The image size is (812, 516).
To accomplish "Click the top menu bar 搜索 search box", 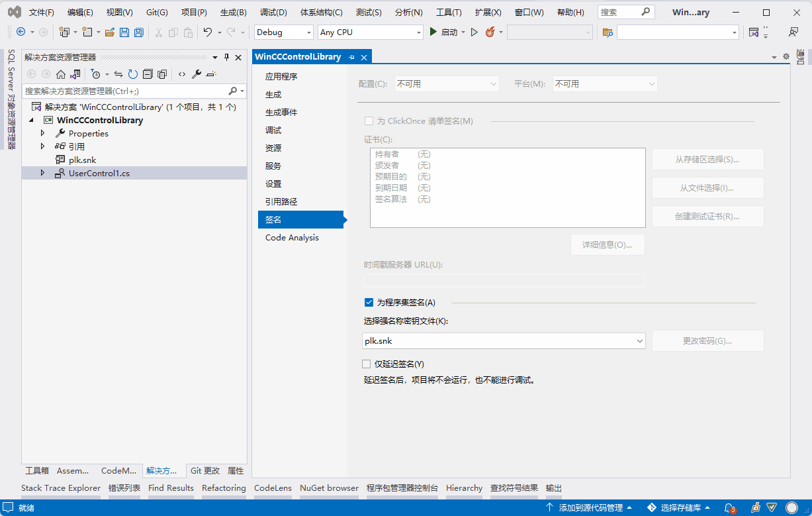I will point(626,12).
